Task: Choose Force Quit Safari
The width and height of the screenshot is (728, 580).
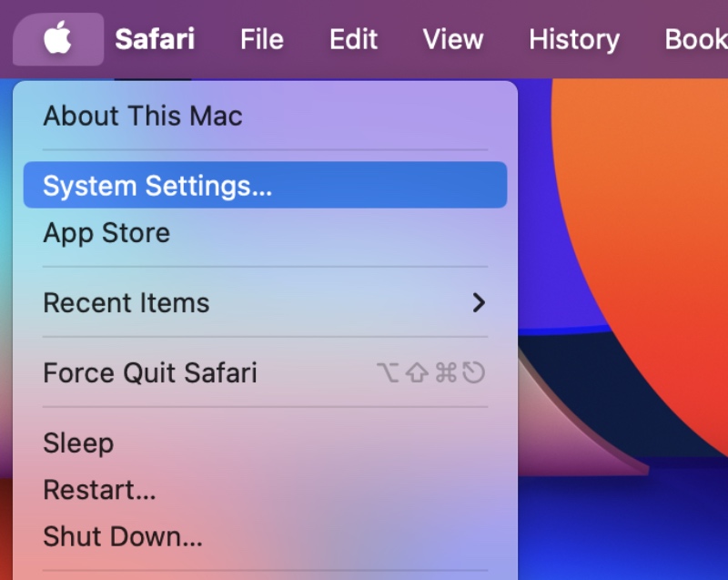Action: [150, 372]
